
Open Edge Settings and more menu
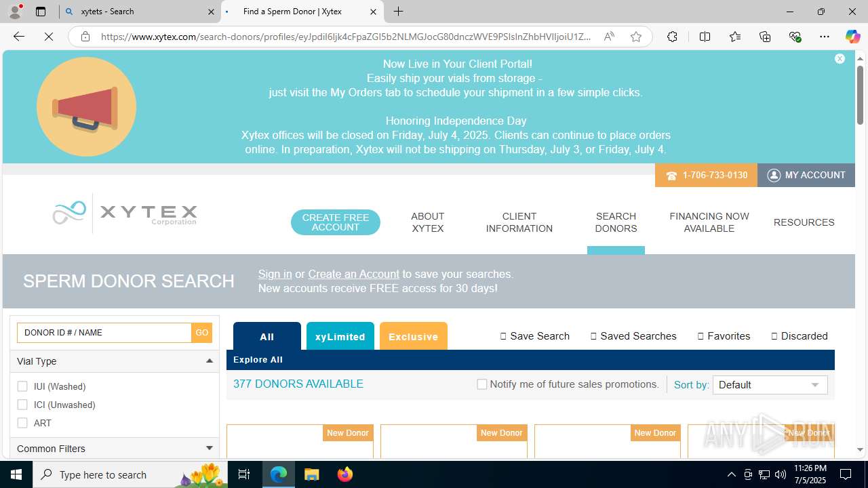coord(825,37)
